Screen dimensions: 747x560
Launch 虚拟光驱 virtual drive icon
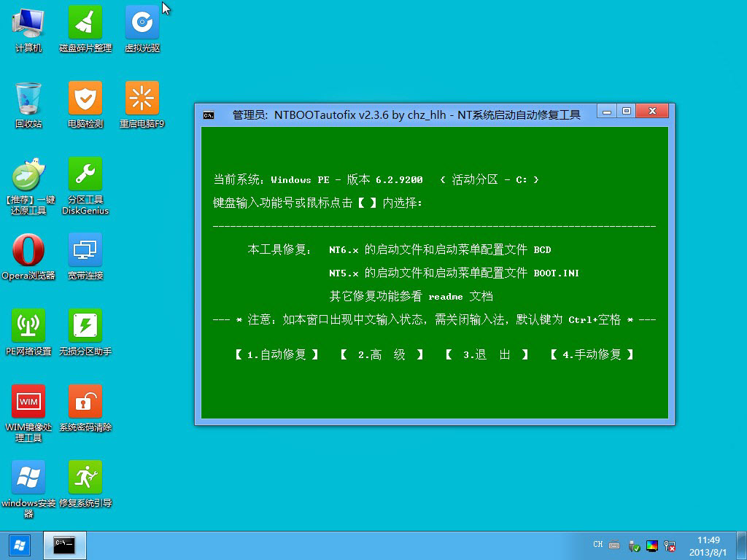tap(142, 25)
